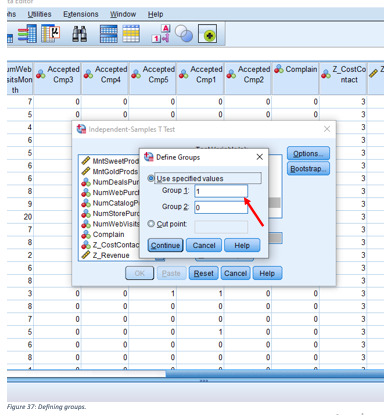Image resolution: width=392 pixels, height=415 pixels.
Task: Select the 'Cut point' radio button
Action: click(x=151, y=224)
